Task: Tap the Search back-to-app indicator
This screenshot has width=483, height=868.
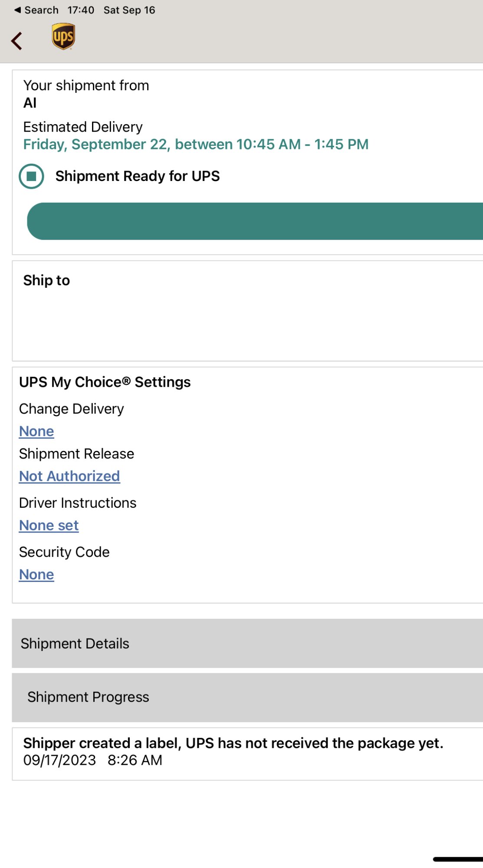Action: point(36,10)
